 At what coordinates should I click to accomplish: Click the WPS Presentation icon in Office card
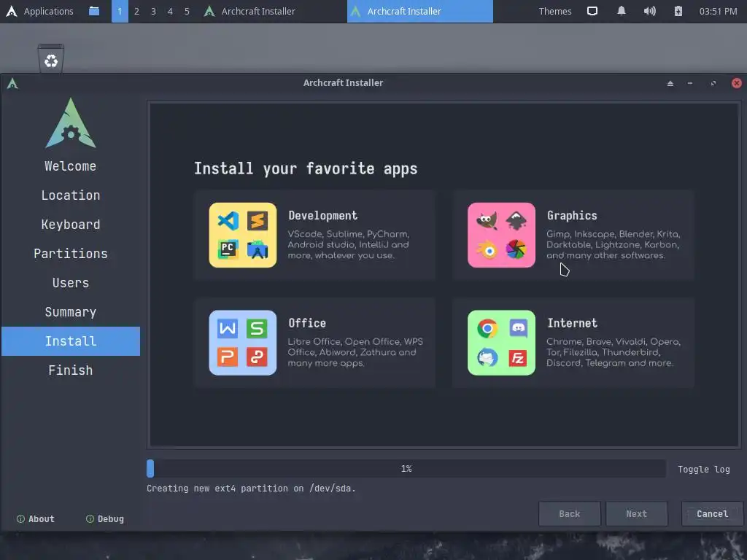pos(228,357)
